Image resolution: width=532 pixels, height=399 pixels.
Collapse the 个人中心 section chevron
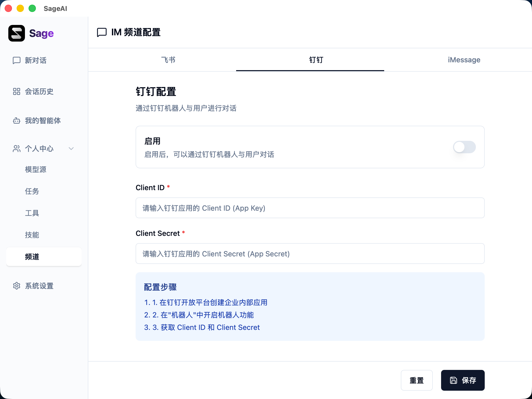(71, 149)
